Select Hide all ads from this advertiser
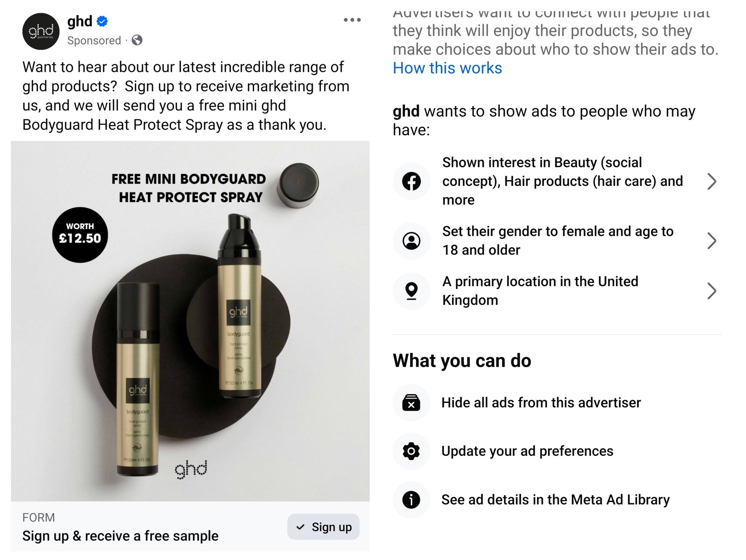The width and height of the screenshot is (746, 560). point(541,403)
